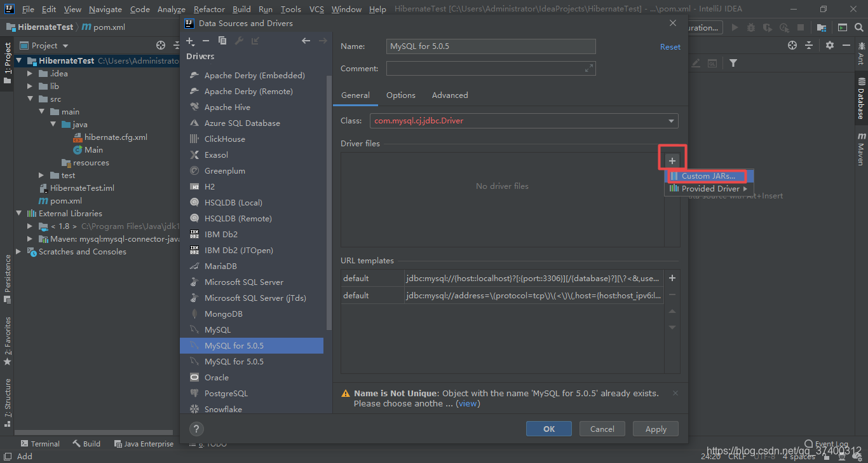Click the filter funnel icon in Database panel

pyautogui.click(x=733, y=63)
